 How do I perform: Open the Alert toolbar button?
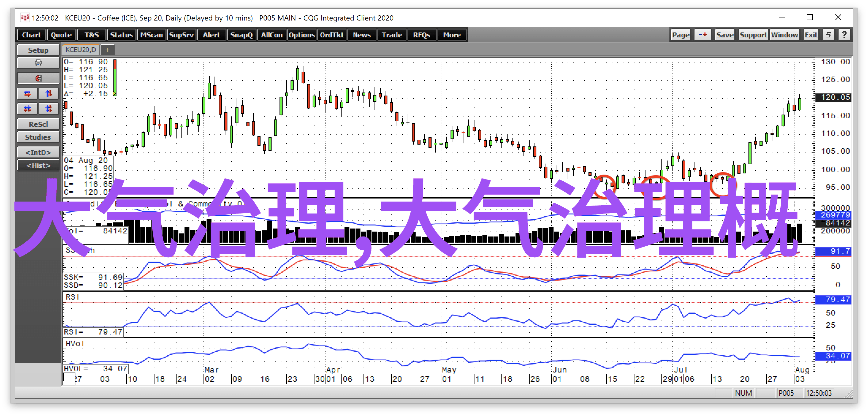pyautogui.click(x=211, y=35)
